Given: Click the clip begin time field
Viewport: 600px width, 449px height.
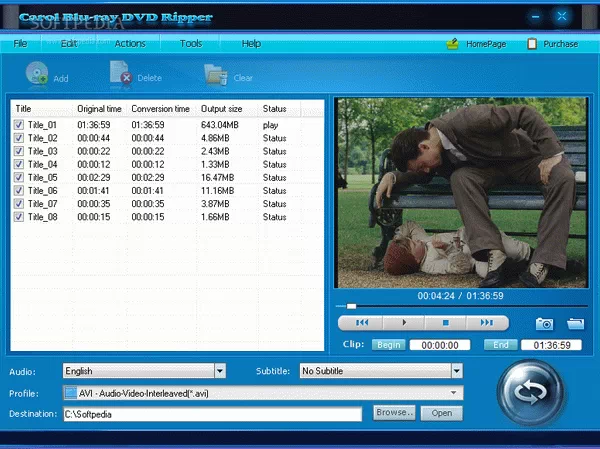Looking at the screenshot, I should point(440,345).
